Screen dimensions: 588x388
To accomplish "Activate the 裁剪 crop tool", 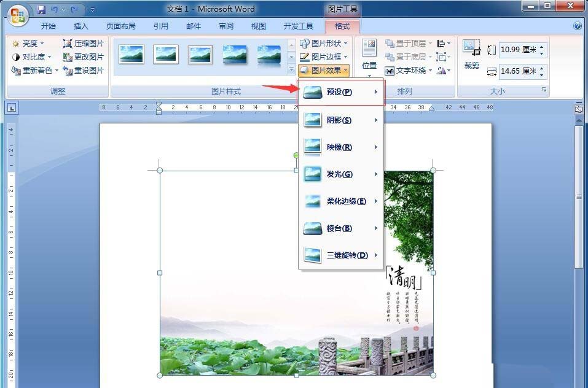I will click(471, 54).
